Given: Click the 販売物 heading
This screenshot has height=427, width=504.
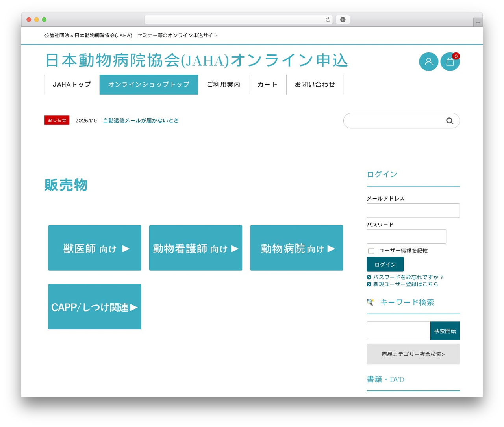Looking at the screenshot, I should tap(66, 185).
